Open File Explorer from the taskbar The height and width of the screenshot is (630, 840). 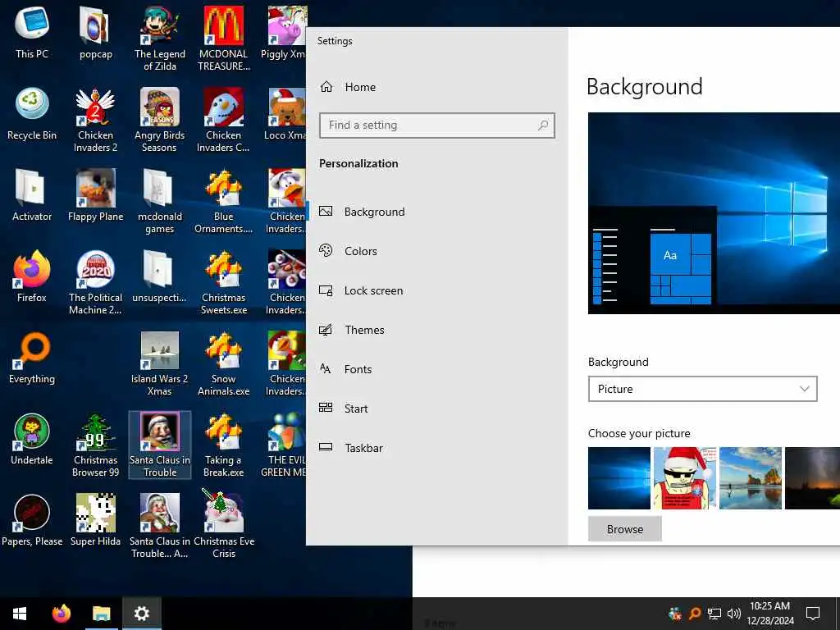[101, 614]
